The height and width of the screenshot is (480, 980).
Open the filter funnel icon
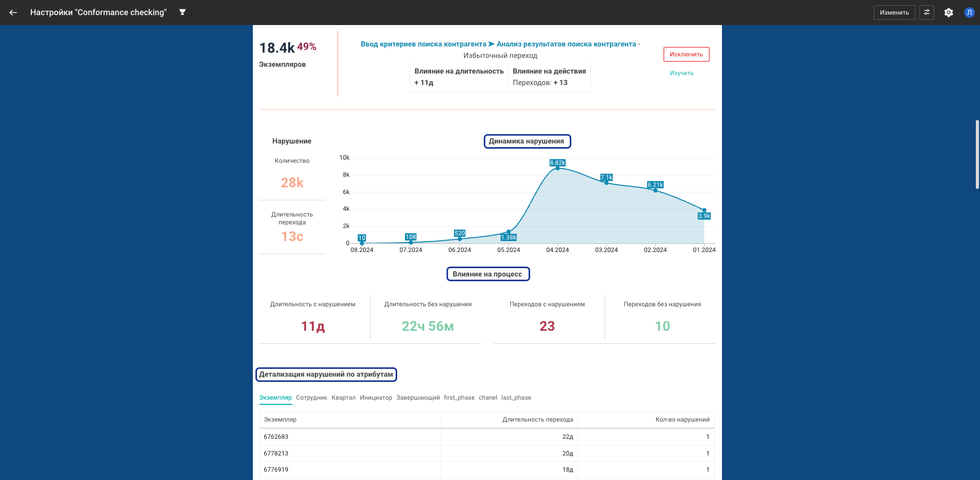point(182,12)
